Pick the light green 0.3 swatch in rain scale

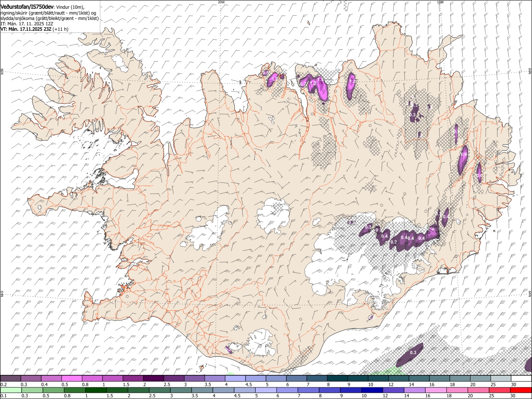click(32, 390)
